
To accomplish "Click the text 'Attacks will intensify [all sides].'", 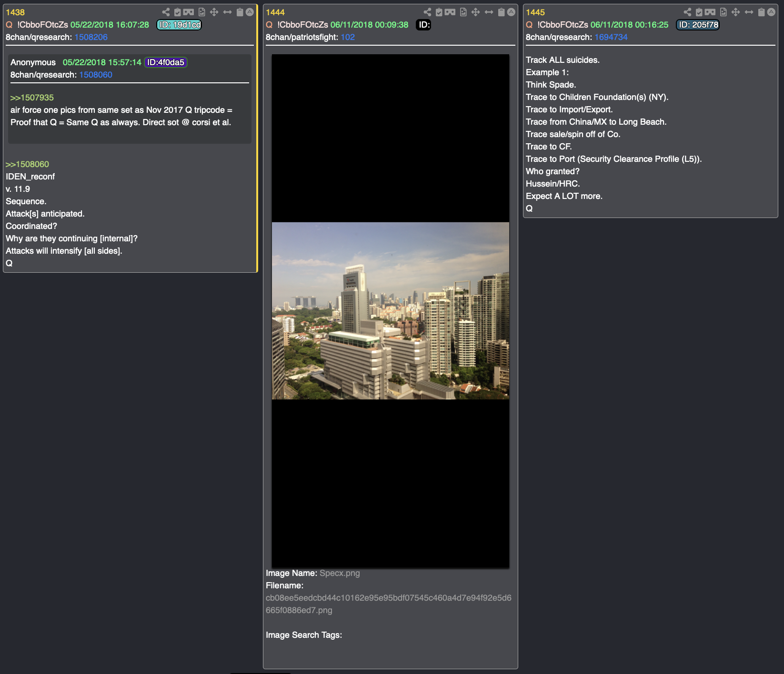I will (64, 251).
